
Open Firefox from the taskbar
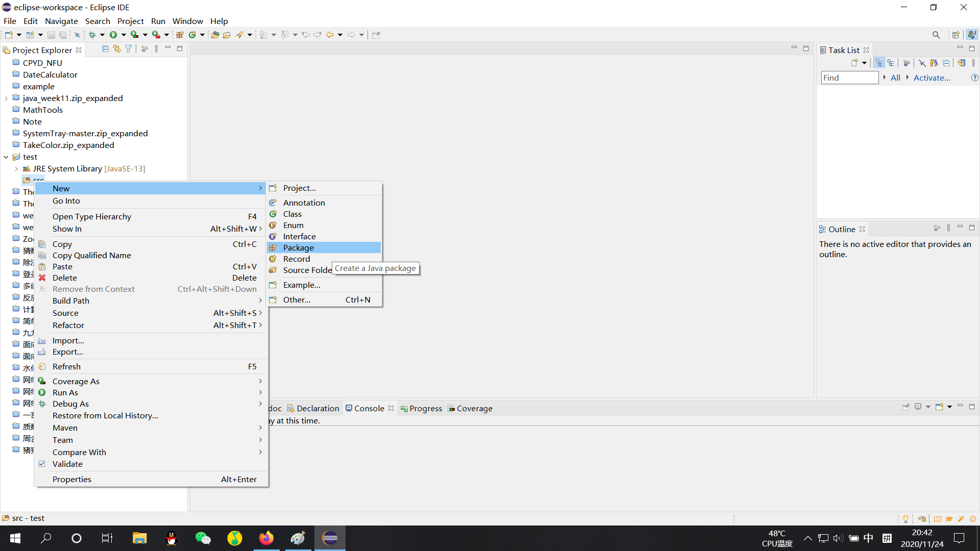click(266, 538)
